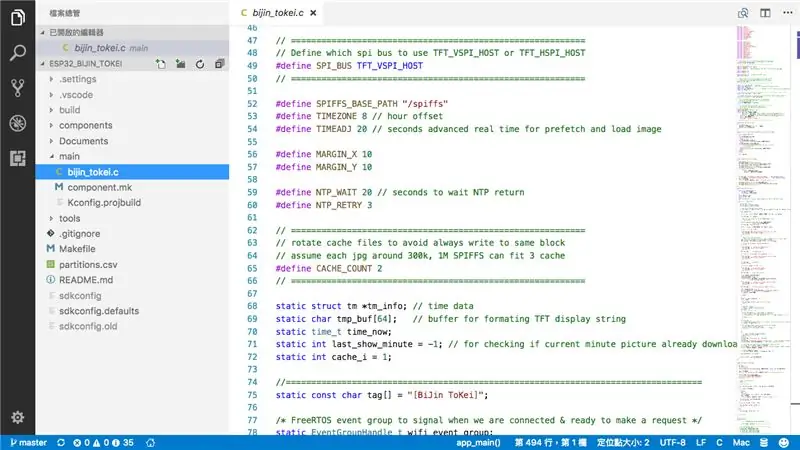800x450 pixels.
Task: Open the editor more actions menu
Action: pyautogui.click(x=788, y=13)
